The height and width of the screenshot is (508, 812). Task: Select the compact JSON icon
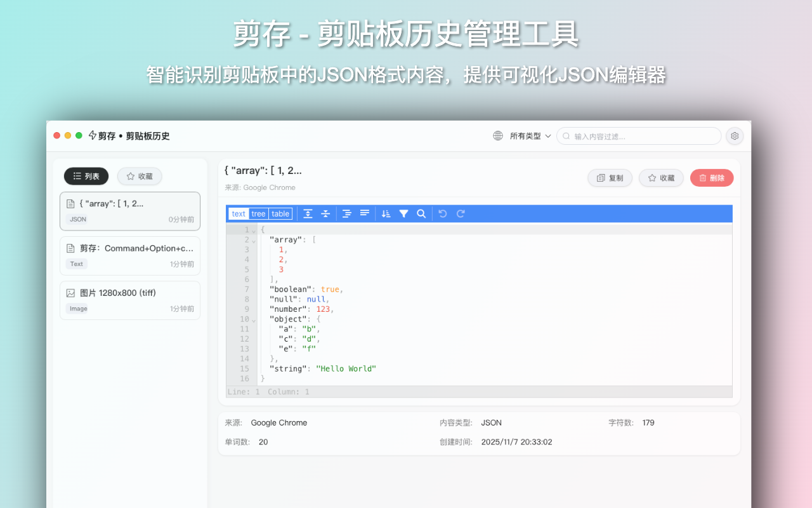coord(363,214)
